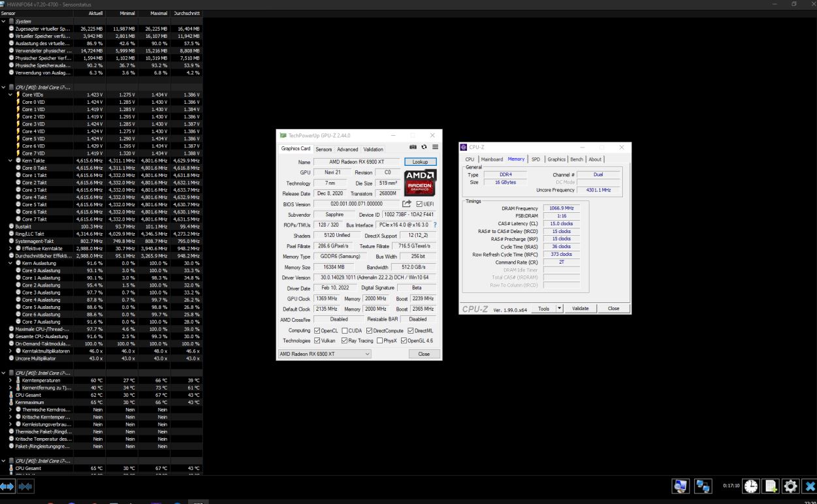Toggle Vulkan checkbox
The image size is (817, 504).
[x=317, y=341]
